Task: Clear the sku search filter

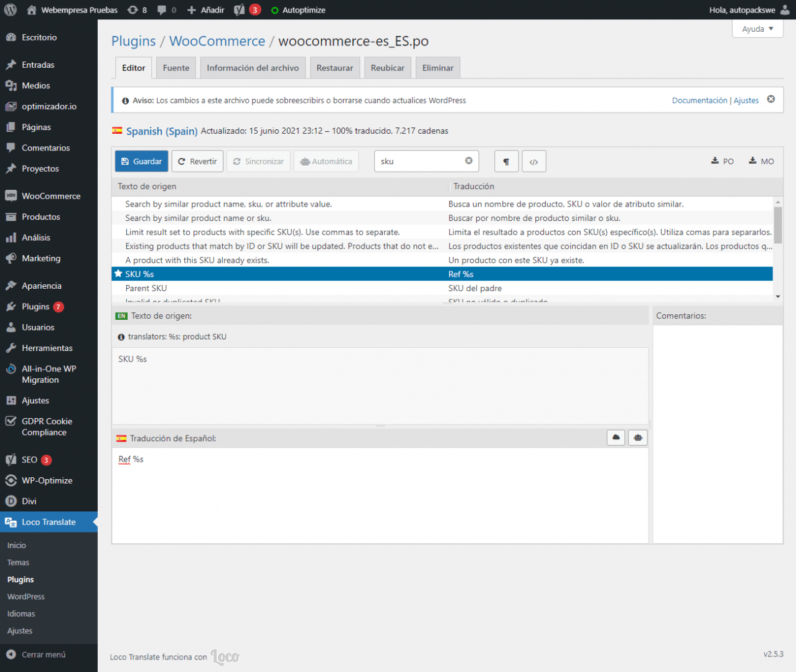Action: (469, 161)
